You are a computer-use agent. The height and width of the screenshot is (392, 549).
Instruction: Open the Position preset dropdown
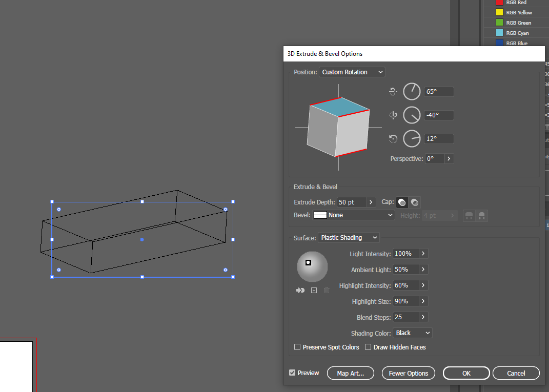pos(352,72)
